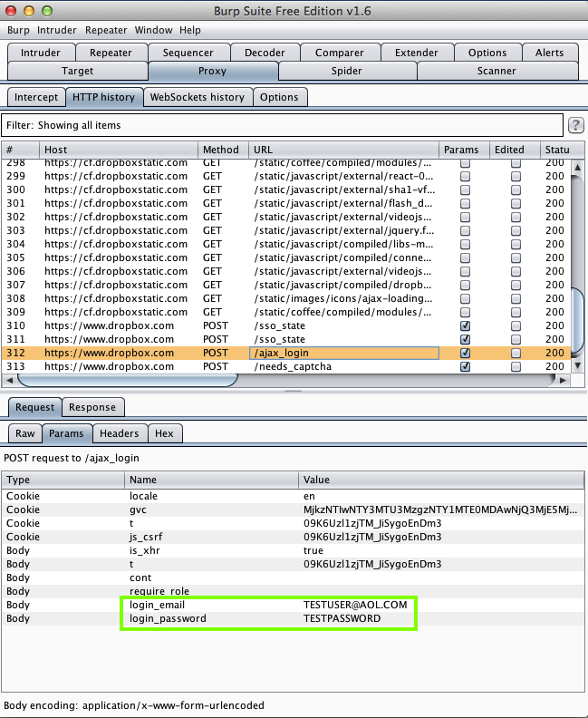Switch to the Intruder tool tab

(x=41, y=53)
